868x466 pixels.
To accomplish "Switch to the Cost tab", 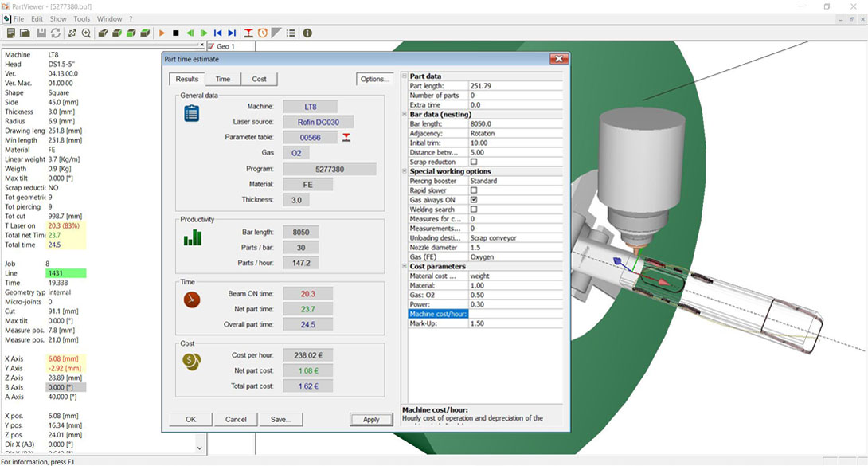I will coord(257,79).
